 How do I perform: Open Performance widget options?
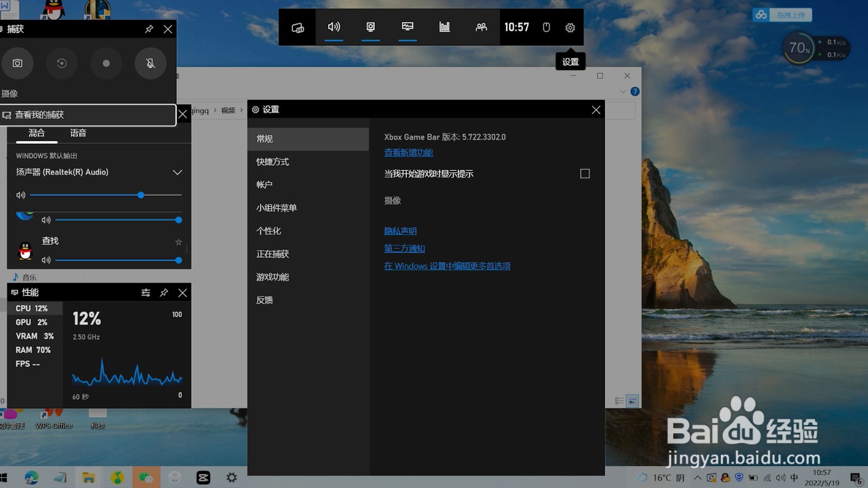point(145,293)
